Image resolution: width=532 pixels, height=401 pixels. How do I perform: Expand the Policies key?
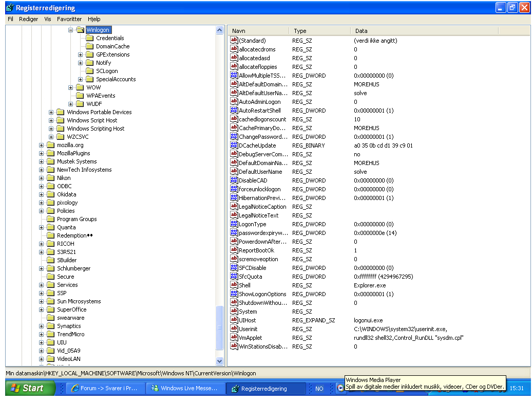(x=41, y=211)
